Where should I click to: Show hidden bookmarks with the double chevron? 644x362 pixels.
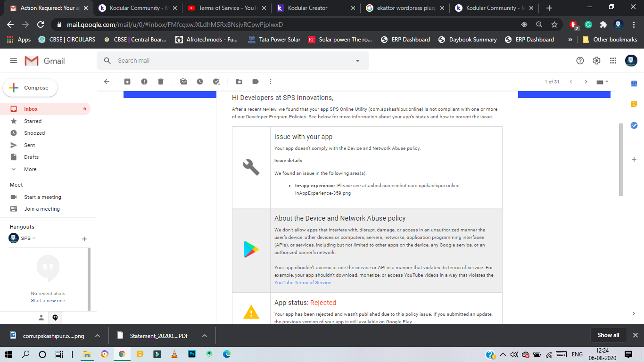pos(570,40)
